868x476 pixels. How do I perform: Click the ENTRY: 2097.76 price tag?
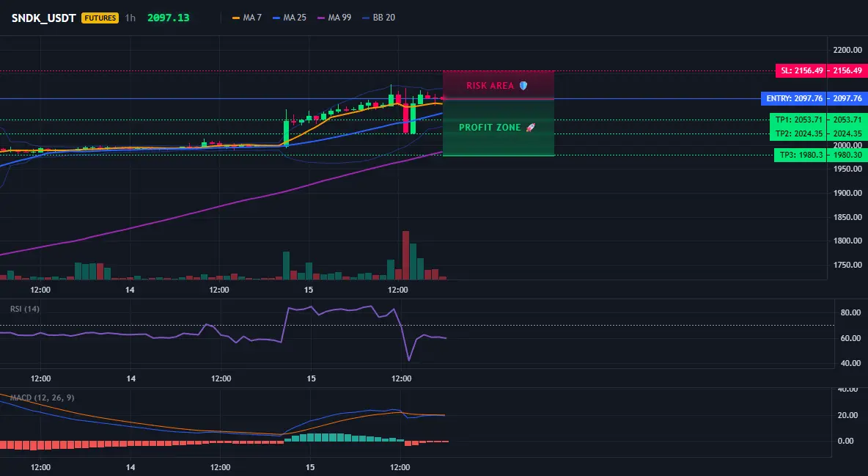(794, 98)
